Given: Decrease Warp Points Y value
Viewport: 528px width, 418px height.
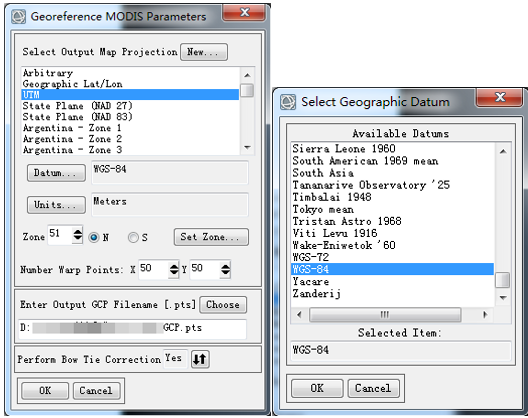Looking at the screenshot, I should [x=225, y=273].
